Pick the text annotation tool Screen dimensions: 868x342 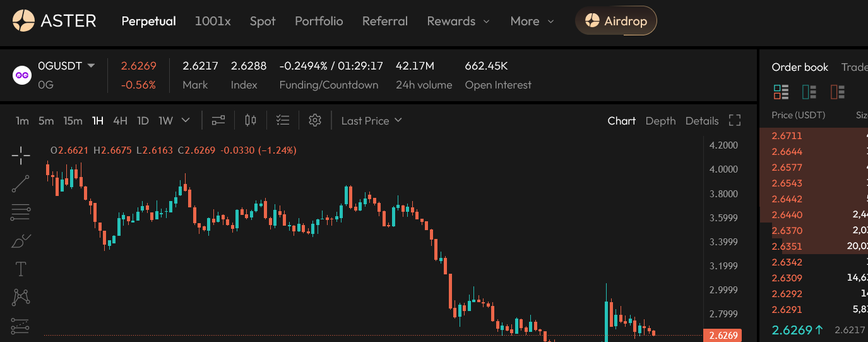pos(21,269)
